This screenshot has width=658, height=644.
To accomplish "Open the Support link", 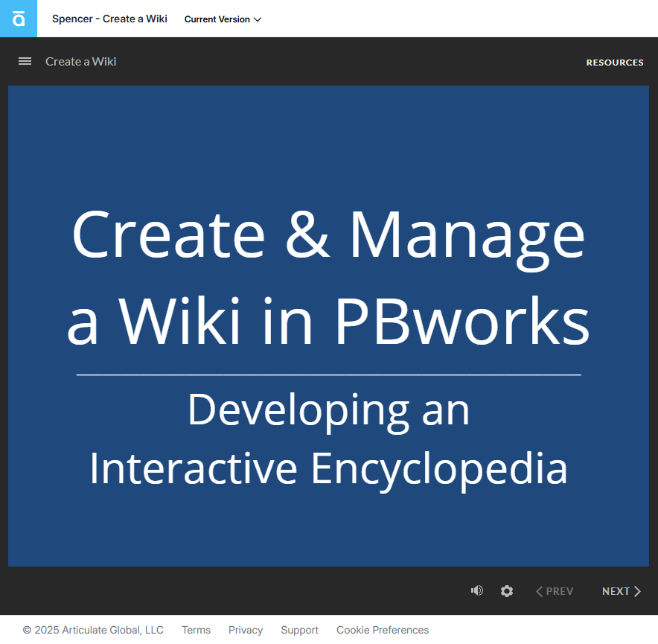I will pyautogui.click(x=300, y=630).
